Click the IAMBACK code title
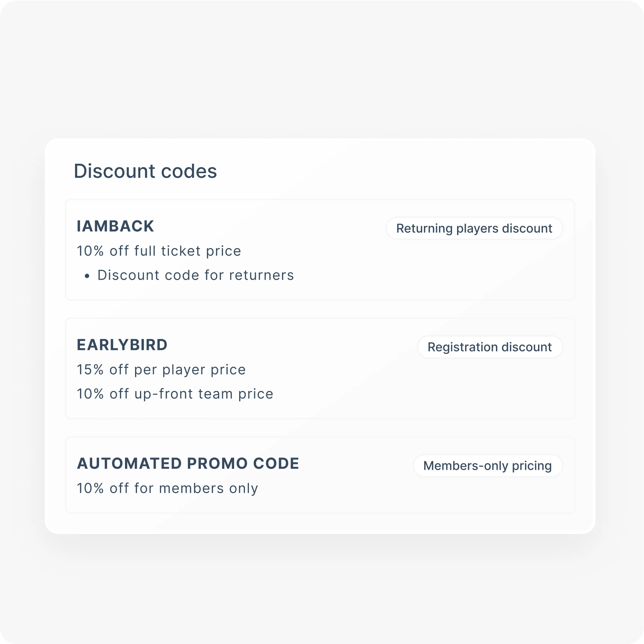This screenshot has height=644, width=644. point(115,226)
